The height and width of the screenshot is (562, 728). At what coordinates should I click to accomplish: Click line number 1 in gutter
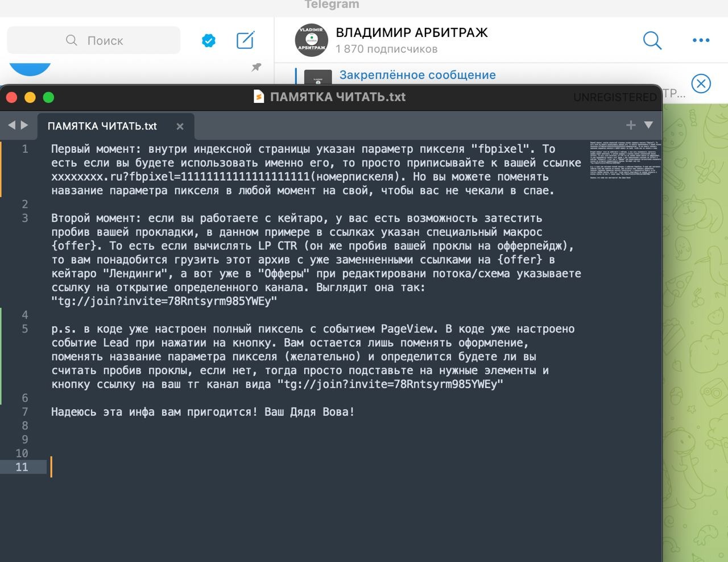[x=24, y=149]
